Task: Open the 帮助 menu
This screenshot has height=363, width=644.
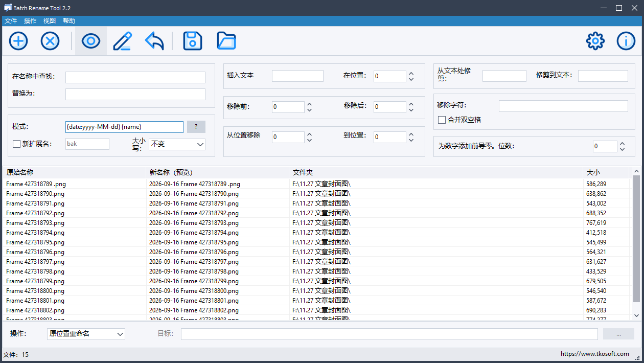Action: [x=69, y=21]
